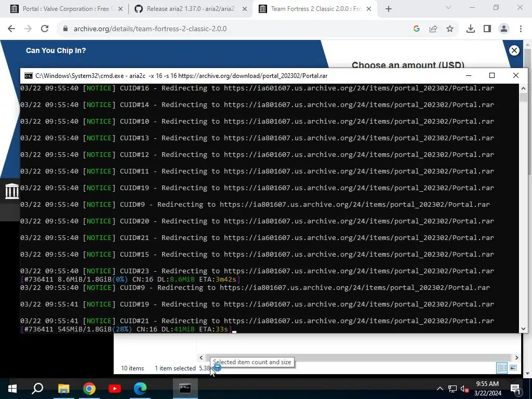Close the Team Fortress 2 Classic tab
The image size is (532, 399).
[x=369, y=9]
